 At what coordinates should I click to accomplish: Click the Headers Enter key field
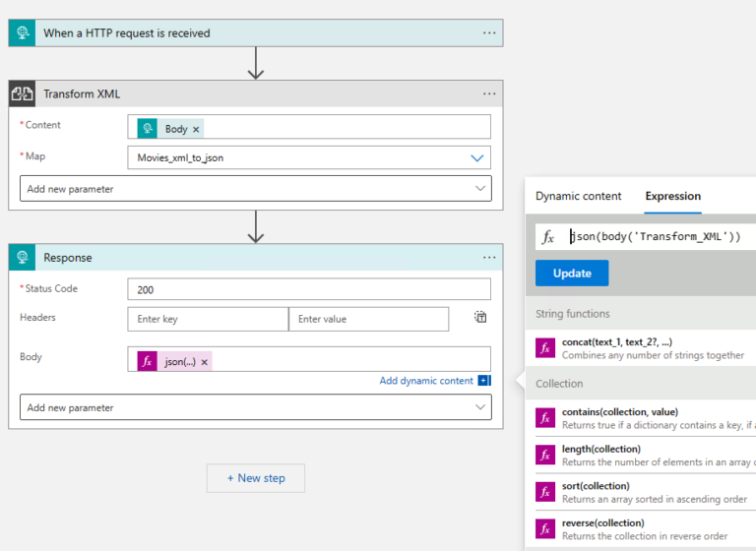[x=208, y=319]
